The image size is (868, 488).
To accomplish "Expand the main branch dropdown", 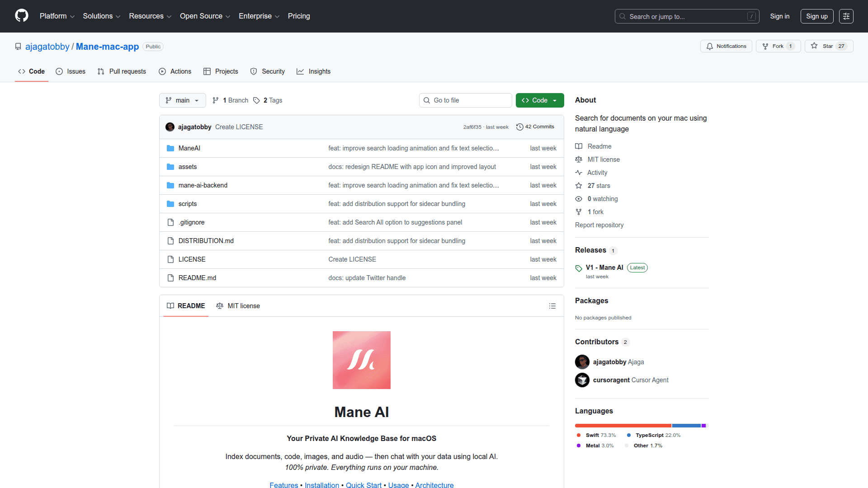I will click(x=182, y=100).
